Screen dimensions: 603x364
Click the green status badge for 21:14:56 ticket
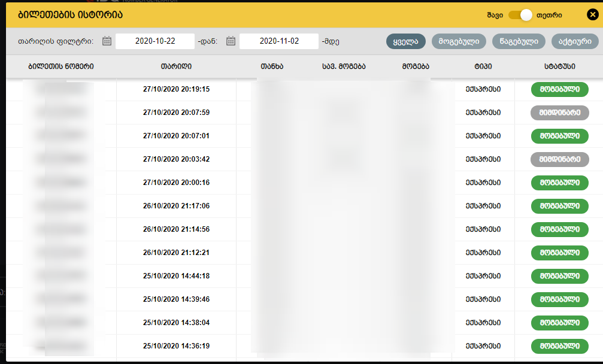[x=559, y=229]
